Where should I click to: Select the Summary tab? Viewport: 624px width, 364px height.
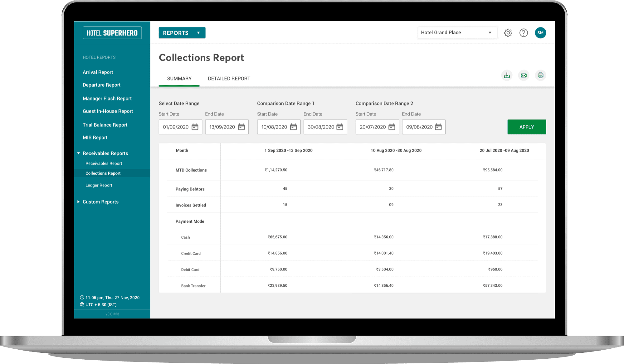coord(179,79)
